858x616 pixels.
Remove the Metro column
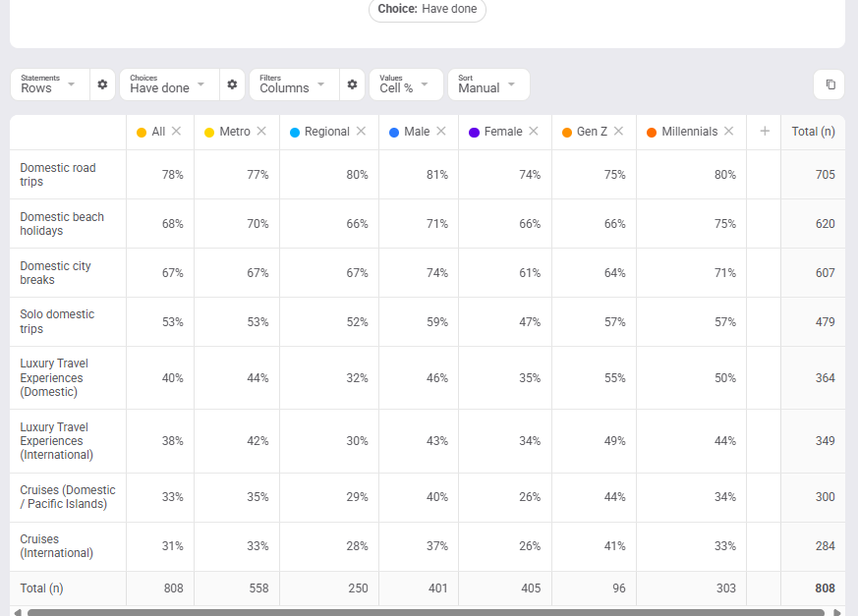(261, 132)
